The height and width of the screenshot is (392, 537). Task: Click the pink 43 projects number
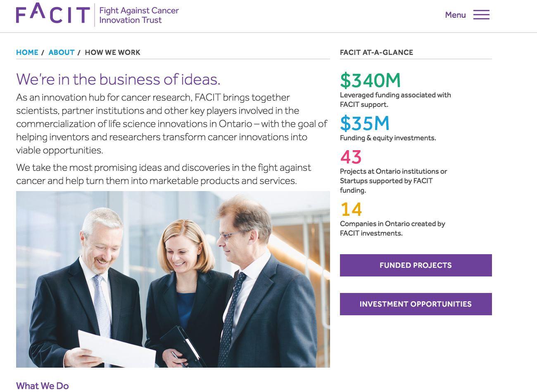(x=351, y=157)
